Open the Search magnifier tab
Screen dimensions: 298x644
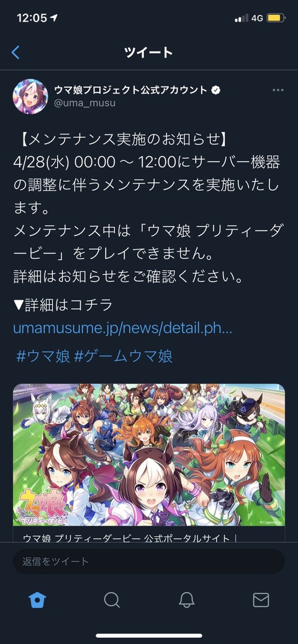click(x=112, y=599)
